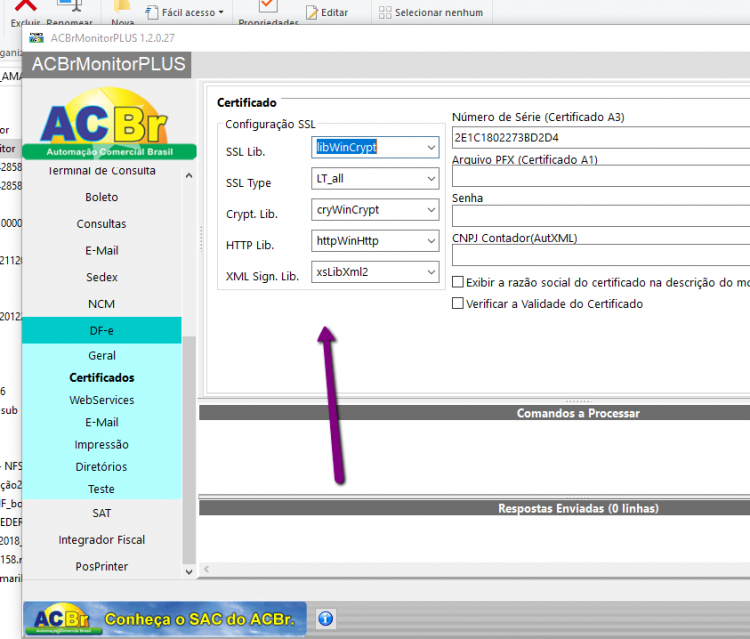Open the SSL Type dropdown

[x=375, y=178]
